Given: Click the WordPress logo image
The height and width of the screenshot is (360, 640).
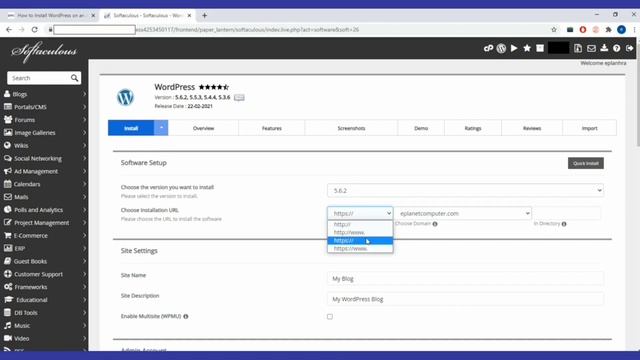Looking at the screenshot, I should [125, 97].
